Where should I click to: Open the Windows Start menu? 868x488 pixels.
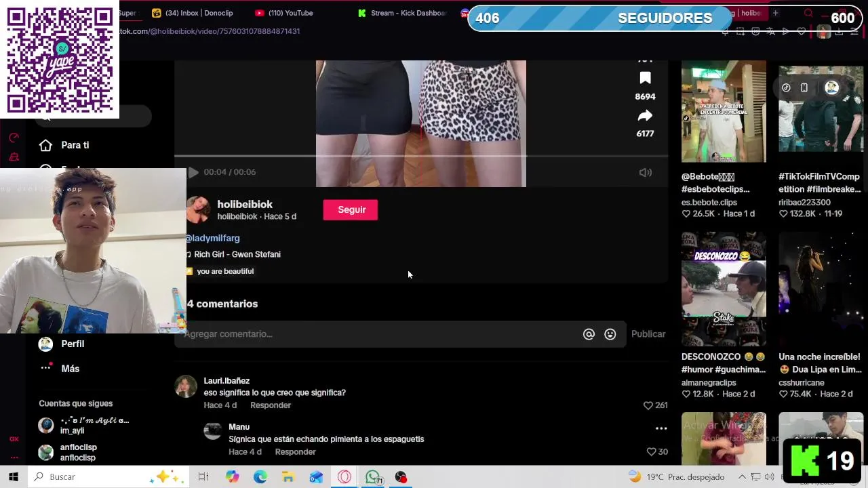pos(13,477)
